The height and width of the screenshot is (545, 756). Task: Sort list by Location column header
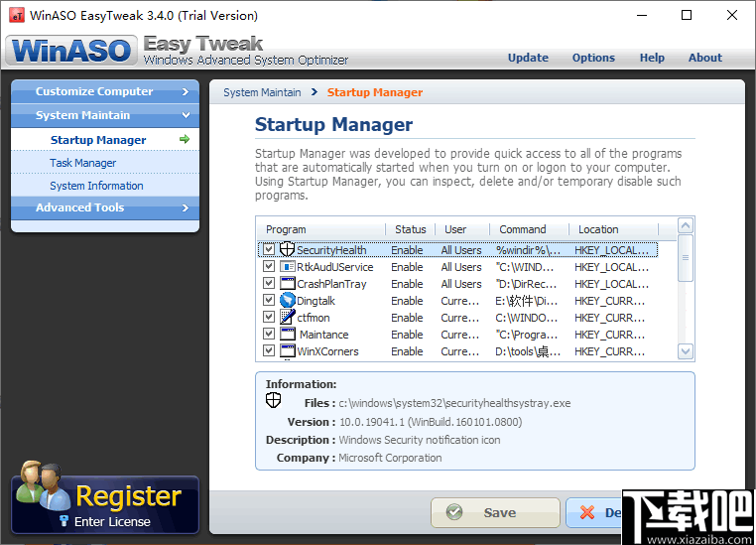pos(614,229)
